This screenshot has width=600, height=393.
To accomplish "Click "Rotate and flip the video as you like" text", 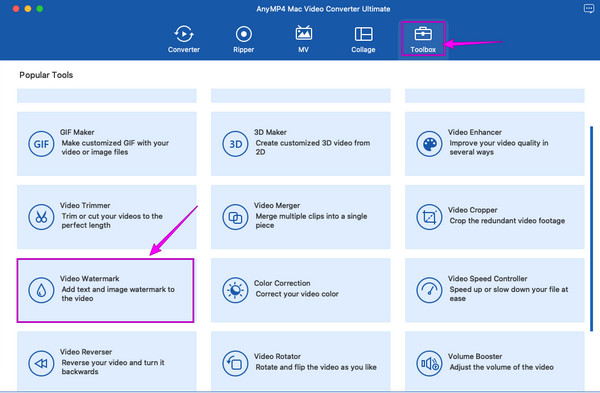I will coord(316,367).
